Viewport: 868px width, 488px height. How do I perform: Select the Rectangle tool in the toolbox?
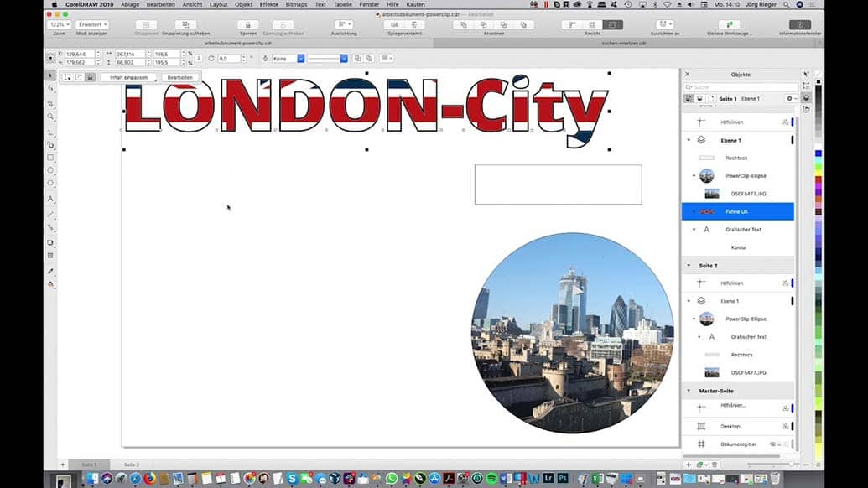(x=51, y=158)
